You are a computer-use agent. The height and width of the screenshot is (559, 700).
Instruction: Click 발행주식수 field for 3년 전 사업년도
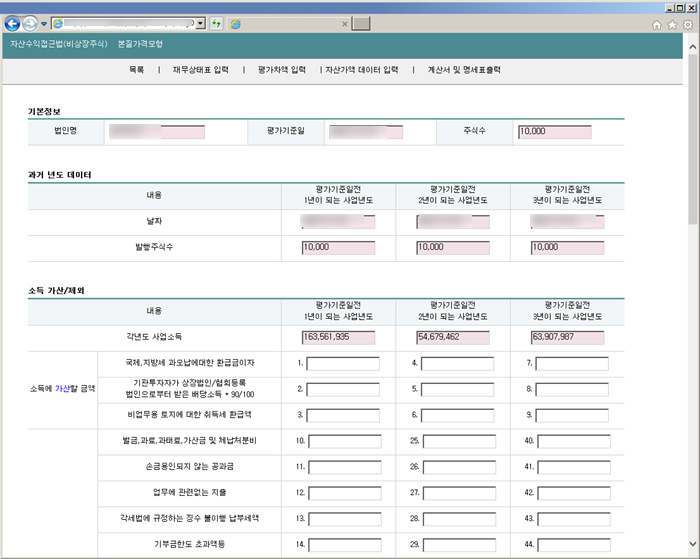coord(567,247)
